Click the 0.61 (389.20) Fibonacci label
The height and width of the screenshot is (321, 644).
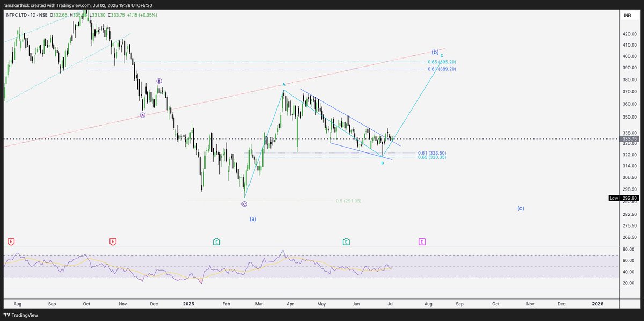[x=442, y=69]
